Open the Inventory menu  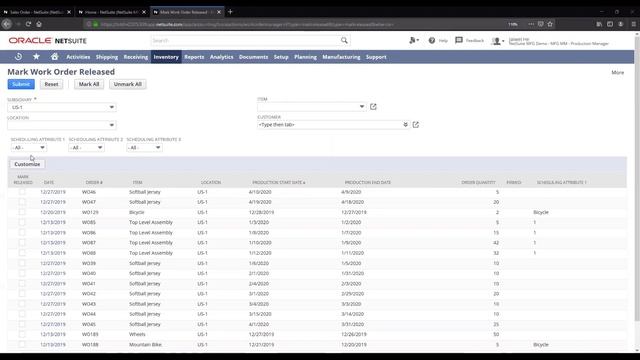pyautogui.click(x=166, y=57)
